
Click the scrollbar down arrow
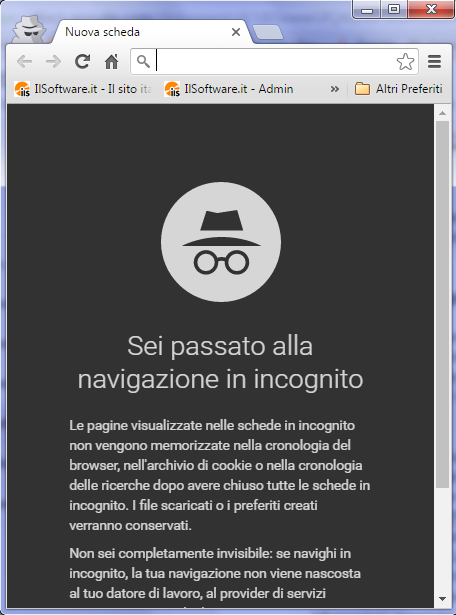point(443,599)
